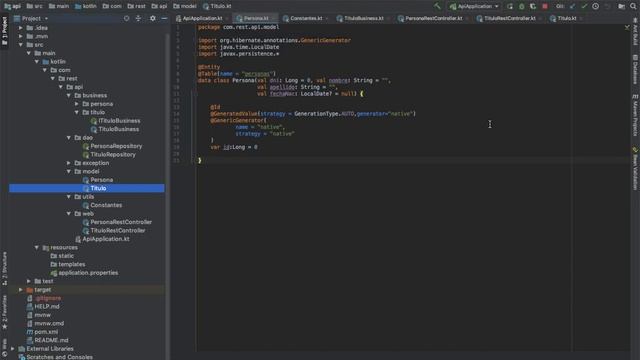Image resolution: width=640 pixels, height=360 pixels.
Task: Open the Structure tool window tab
Action: (x=4, y=268)
